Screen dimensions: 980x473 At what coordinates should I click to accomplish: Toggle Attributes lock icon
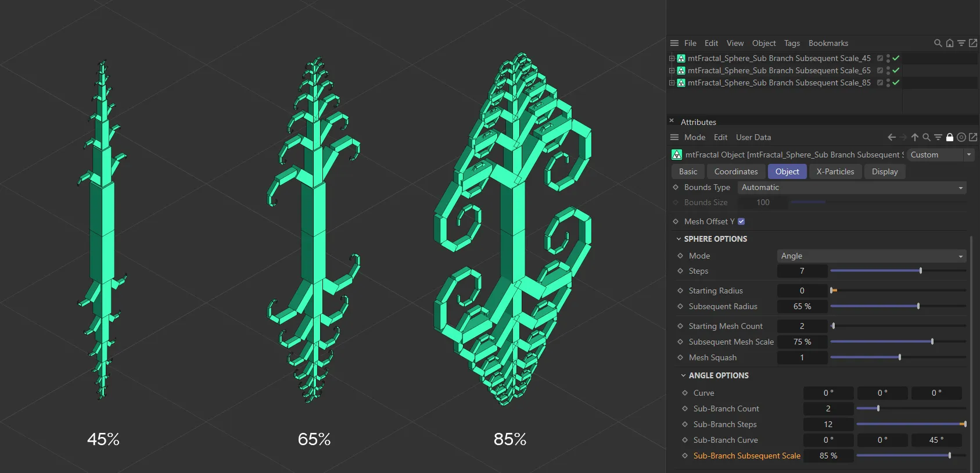coord(950,137)
